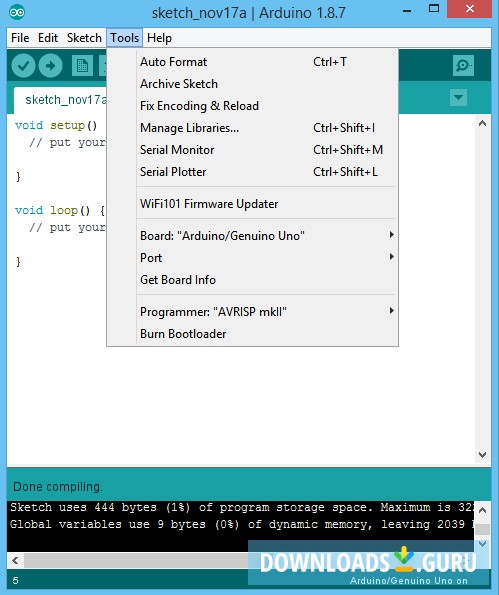Close the Tools menu via its header
499x595 pixels.
(124, 38)
